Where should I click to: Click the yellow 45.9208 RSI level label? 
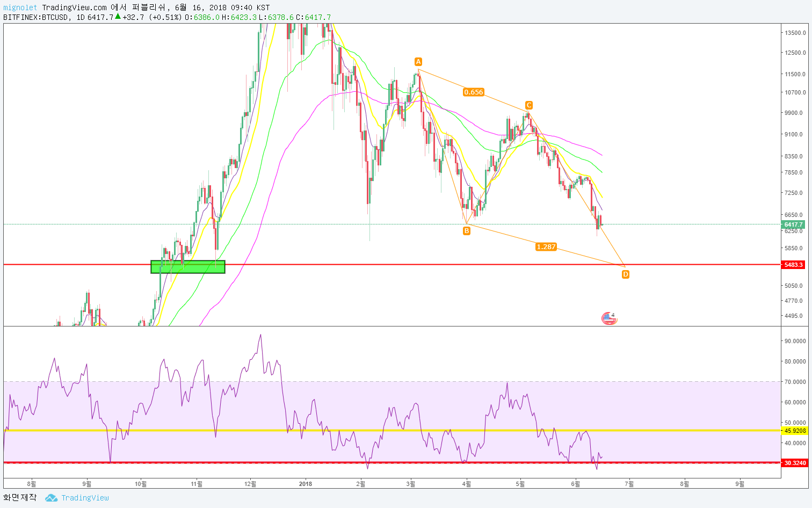795,431
